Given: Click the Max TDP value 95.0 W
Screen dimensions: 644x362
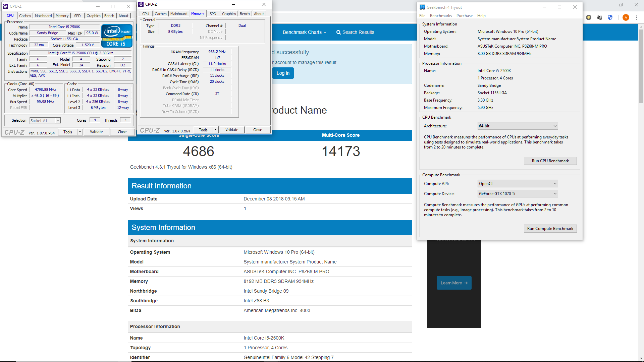Looking at the screenshot, I should click(x=92, y=33).
